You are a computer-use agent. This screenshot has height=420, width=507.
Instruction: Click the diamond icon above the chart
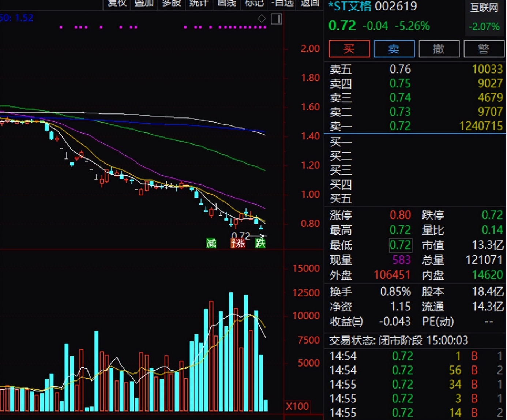262,19
